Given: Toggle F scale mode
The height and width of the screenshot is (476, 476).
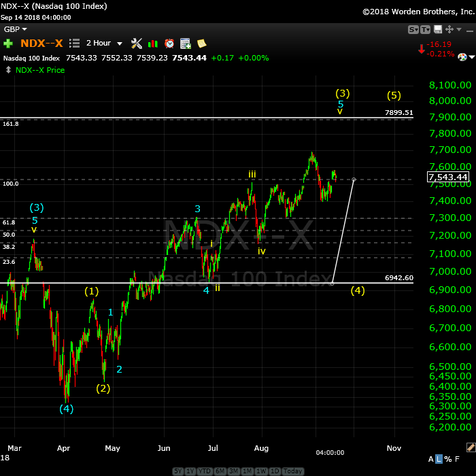Looking at the screenshot, I should tap(457, 459).
